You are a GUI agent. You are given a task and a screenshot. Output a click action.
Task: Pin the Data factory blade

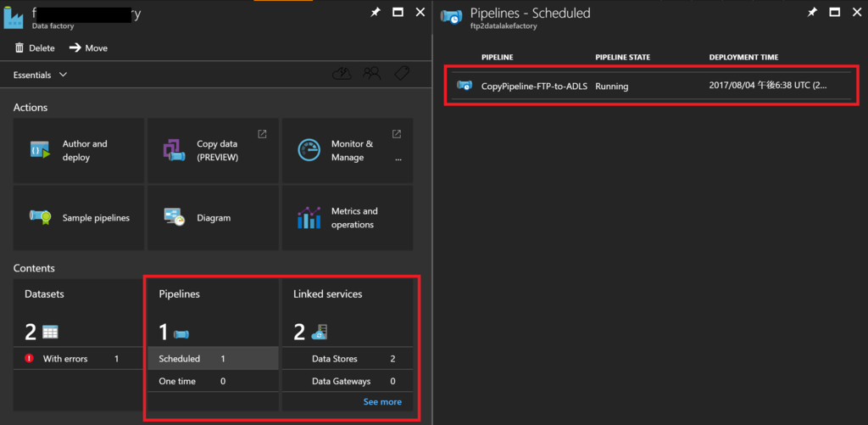pyautogui.click(x=376, y=12)
